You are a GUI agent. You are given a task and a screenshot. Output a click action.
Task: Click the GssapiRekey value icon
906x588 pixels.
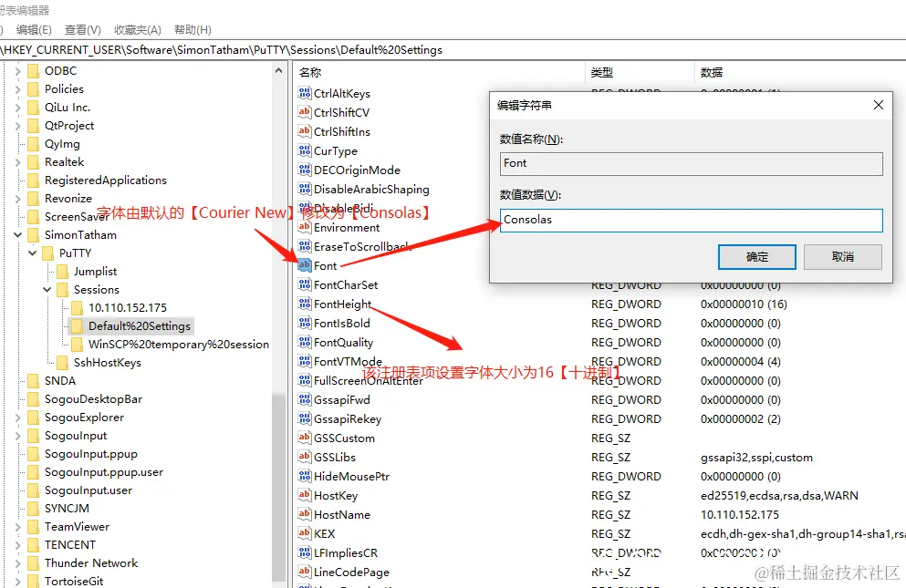point(305,418)
